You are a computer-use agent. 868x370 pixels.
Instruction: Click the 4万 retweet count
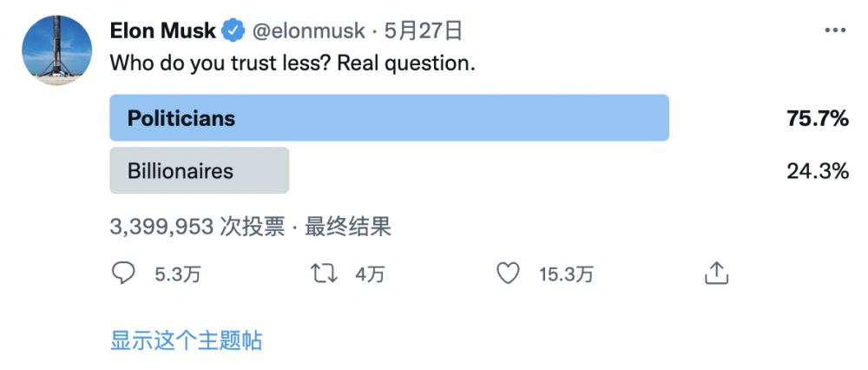pos(370,274)
